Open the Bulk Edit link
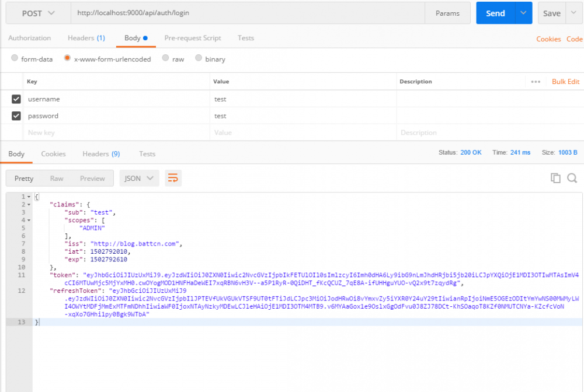The height and width of the screenshot is (392, 584). pyautogui.click(x=565, y=82)
